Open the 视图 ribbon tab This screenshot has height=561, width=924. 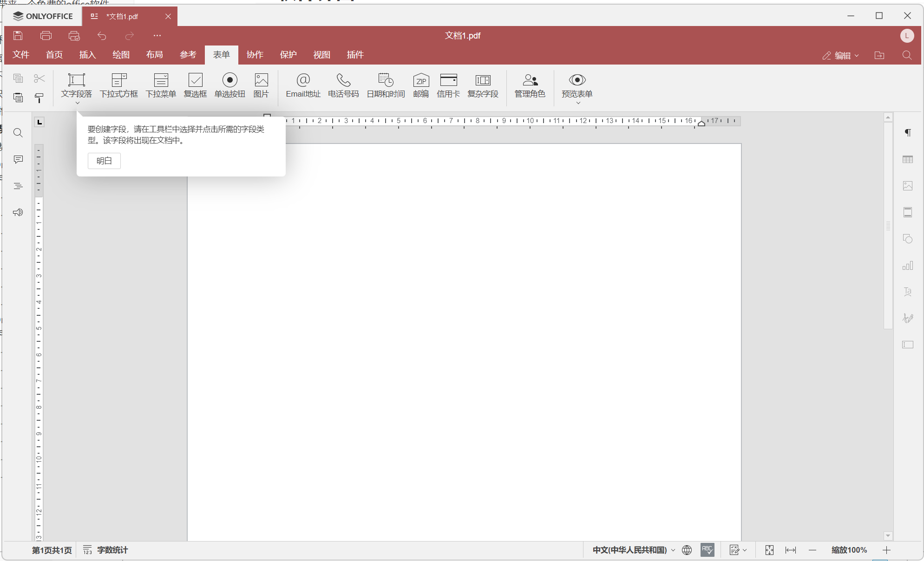322,54
